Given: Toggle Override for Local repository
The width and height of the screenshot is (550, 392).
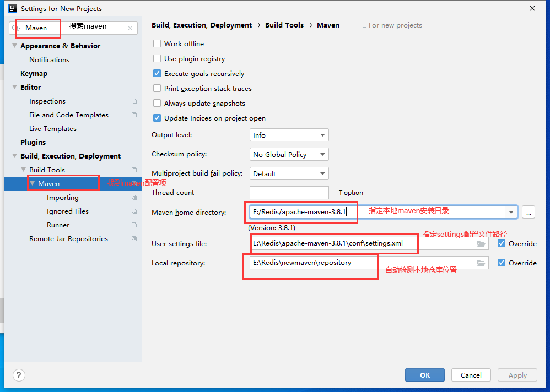Looking at the screenshot, I should click(x=502, y=263).
